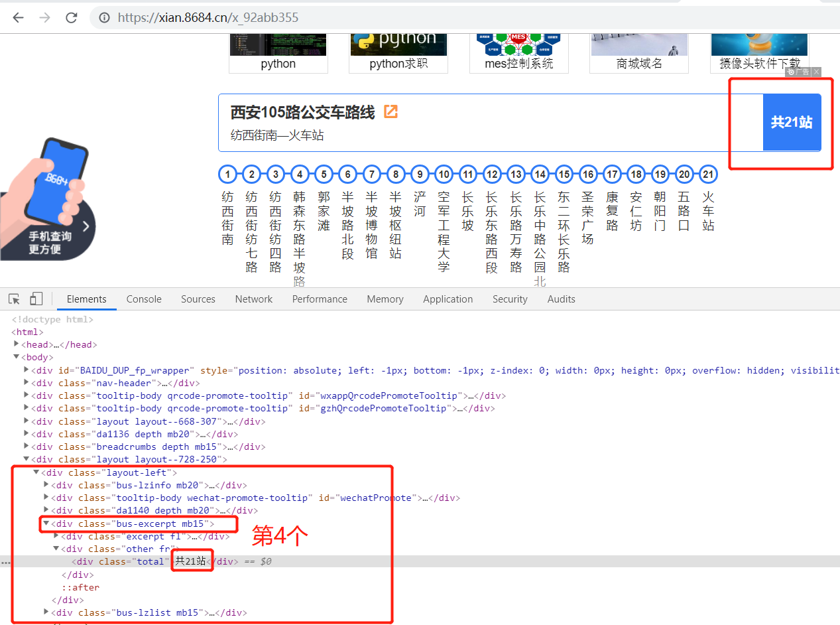Screen dimensions: 840x625
Task: Open site information icon in the address bar
Action: [105, 17]
